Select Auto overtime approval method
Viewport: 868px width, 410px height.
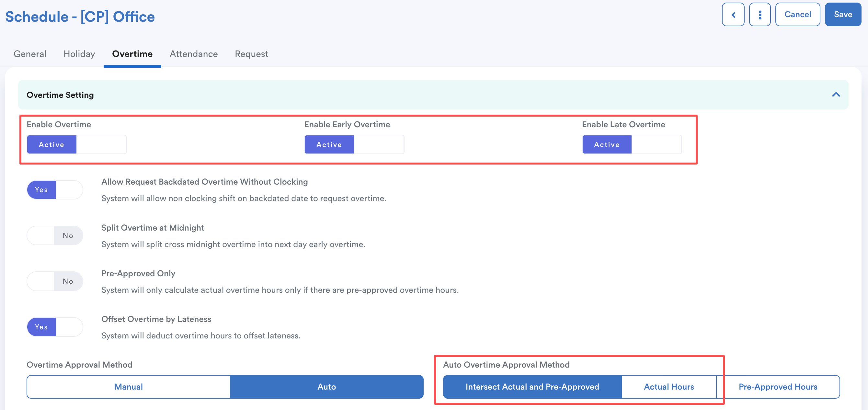coord(326,387)
